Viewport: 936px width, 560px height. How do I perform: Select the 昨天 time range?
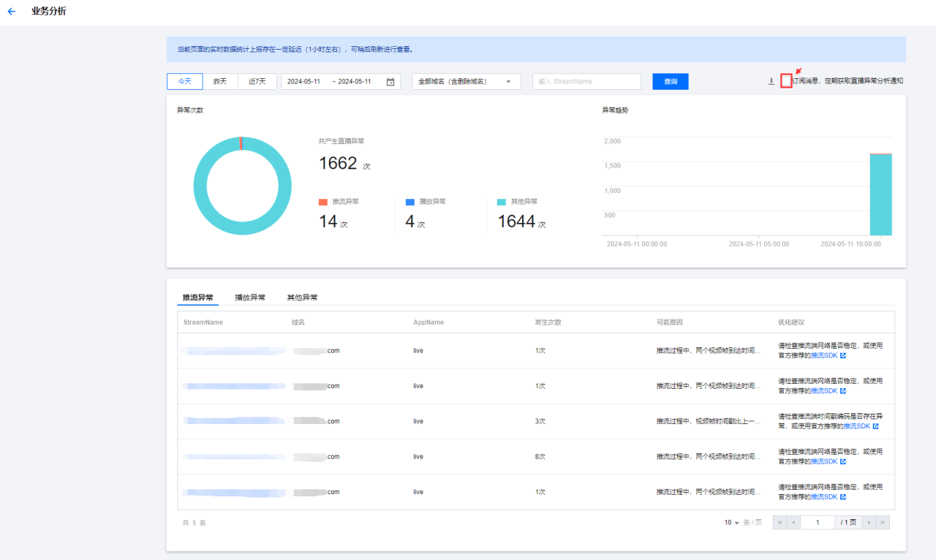click(x=220, y=82)
